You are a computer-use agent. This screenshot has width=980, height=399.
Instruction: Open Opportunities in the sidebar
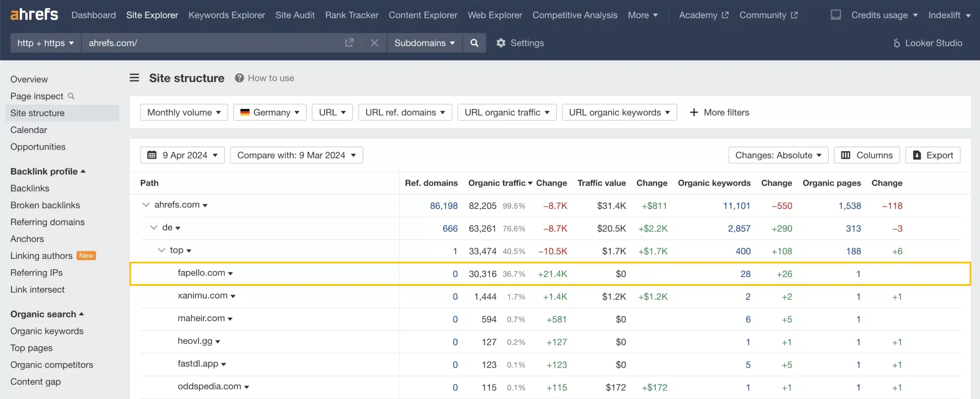pyautogui.click(x=38, y=147)
